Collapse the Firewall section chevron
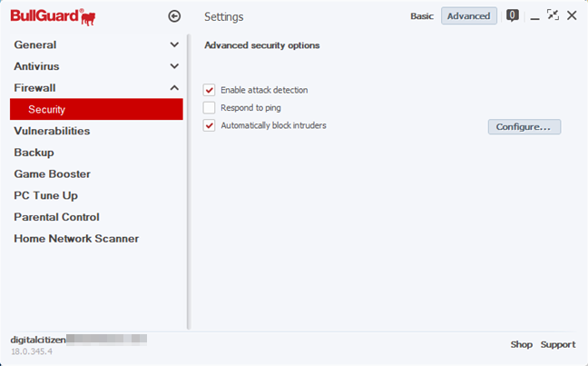The width and height of the screenshot is (588, 366). [174, 88]
